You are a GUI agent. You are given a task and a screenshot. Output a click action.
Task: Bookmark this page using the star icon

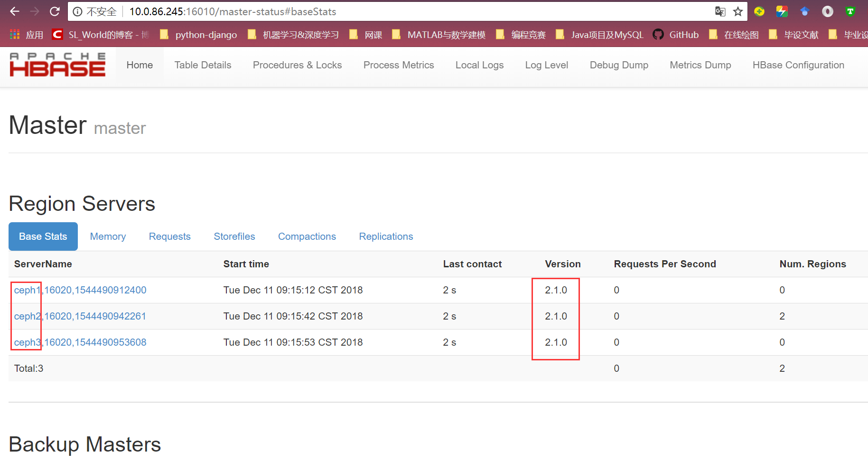[x=738, y=11]
